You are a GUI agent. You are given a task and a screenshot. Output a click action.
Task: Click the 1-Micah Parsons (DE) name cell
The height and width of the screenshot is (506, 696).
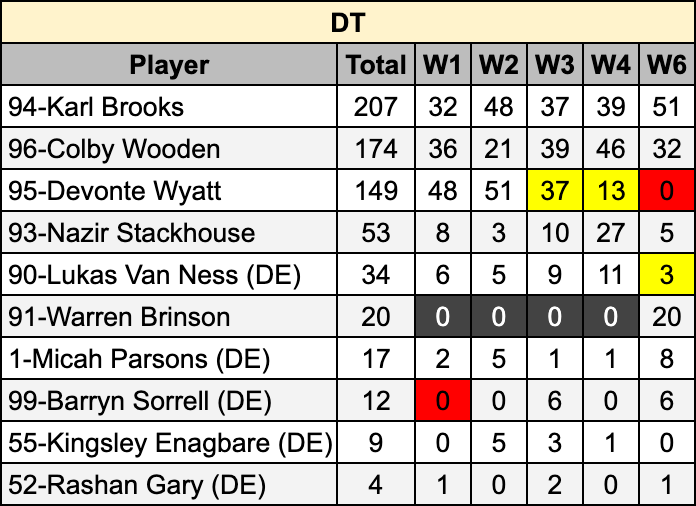[170, 359]
